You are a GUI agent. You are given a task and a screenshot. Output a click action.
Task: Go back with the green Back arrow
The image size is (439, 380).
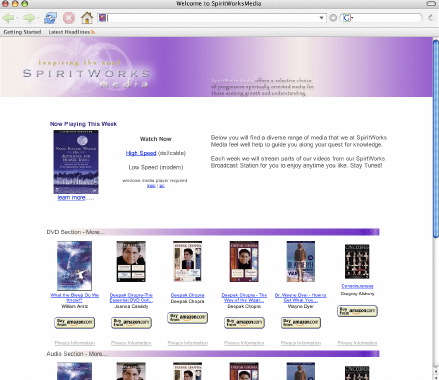click(8, 18)
